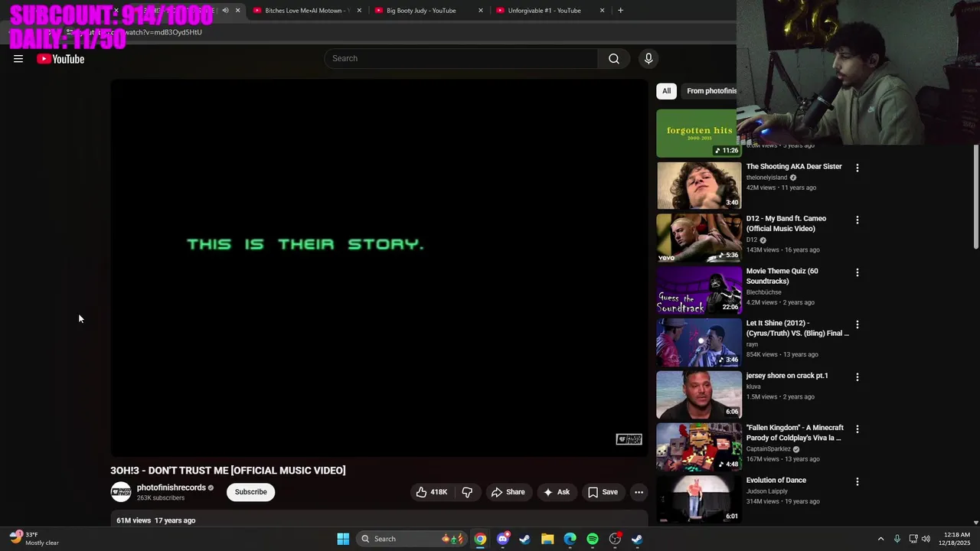Subscribe to photofinishrecords
The width and height of the screenshot is (980, 551).
(250, 492)
